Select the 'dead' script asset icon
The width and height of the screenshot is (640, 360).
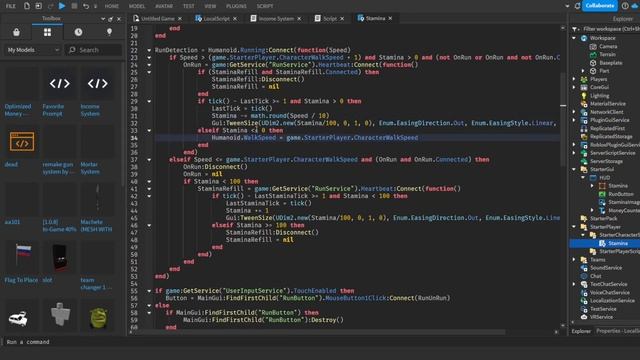[22, 142]
